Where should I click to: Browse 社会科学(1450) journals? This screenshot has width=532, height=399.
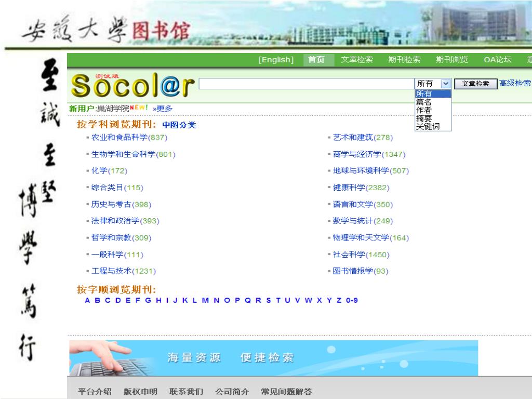click(361, 255)
